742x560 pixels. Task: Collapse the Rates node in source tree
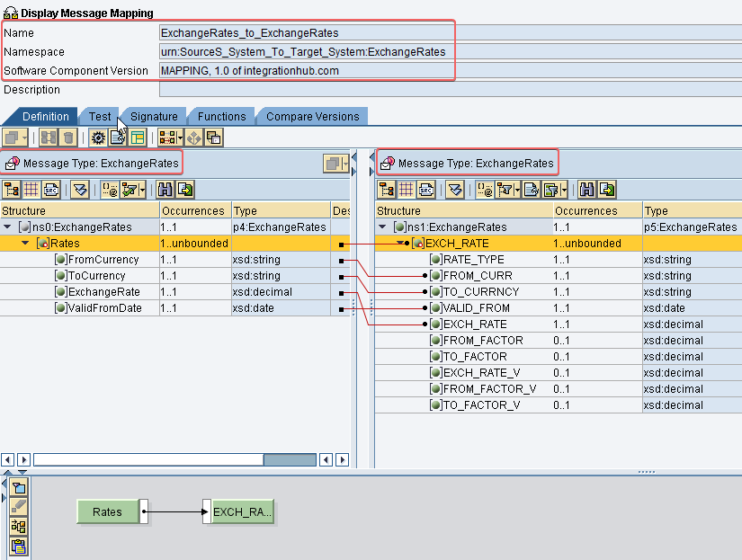25,243
